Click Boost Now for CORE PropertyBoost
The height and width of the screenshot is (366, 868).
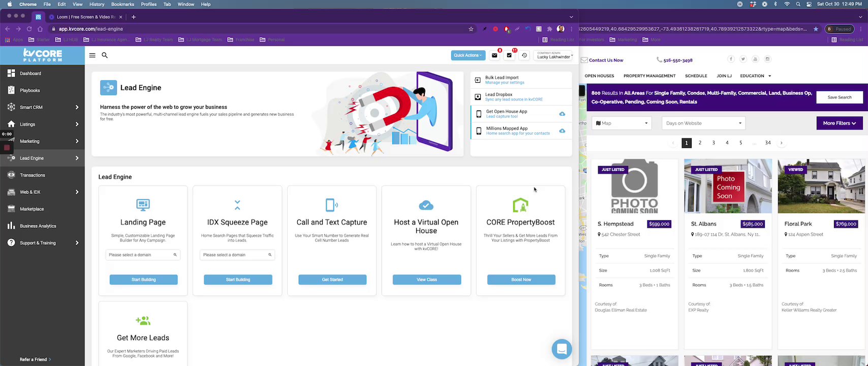pyautogui.click(x=521, y=280)
